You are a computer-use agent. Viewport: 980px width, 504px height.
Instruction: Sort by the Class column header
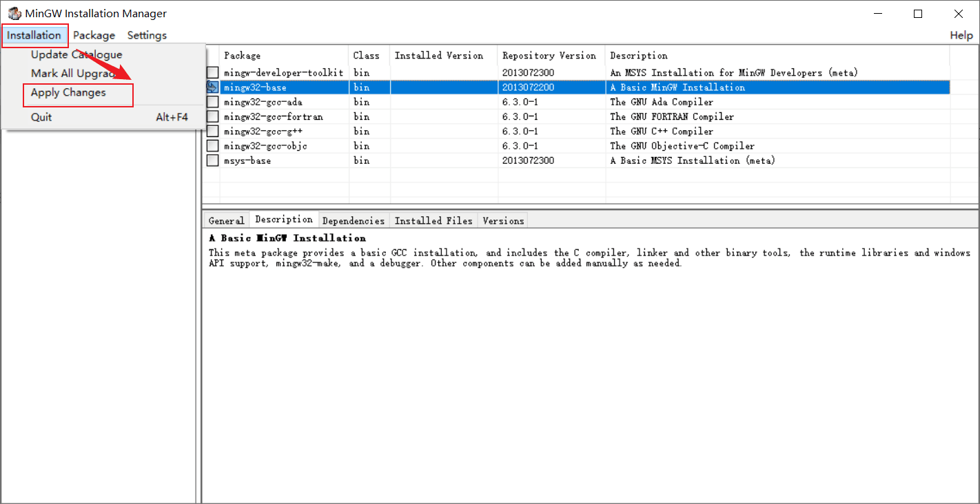369,55
